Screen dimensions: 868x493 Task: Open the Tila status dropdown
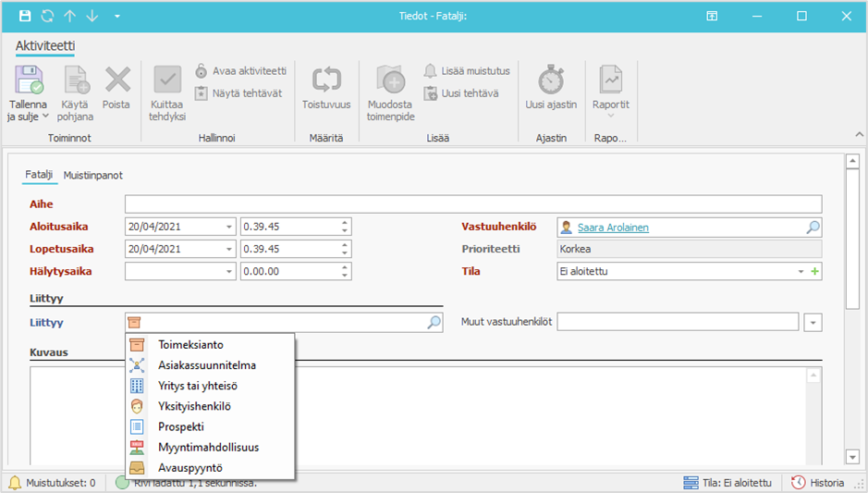pos(801,272)
